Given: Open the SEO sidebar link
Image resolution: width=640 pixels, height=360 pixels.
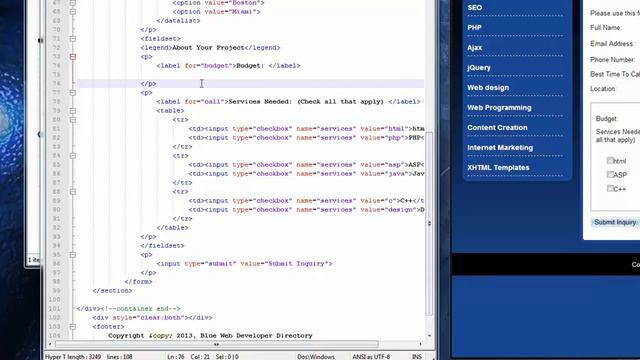Looking at the screenshot, I should [475, 8].
